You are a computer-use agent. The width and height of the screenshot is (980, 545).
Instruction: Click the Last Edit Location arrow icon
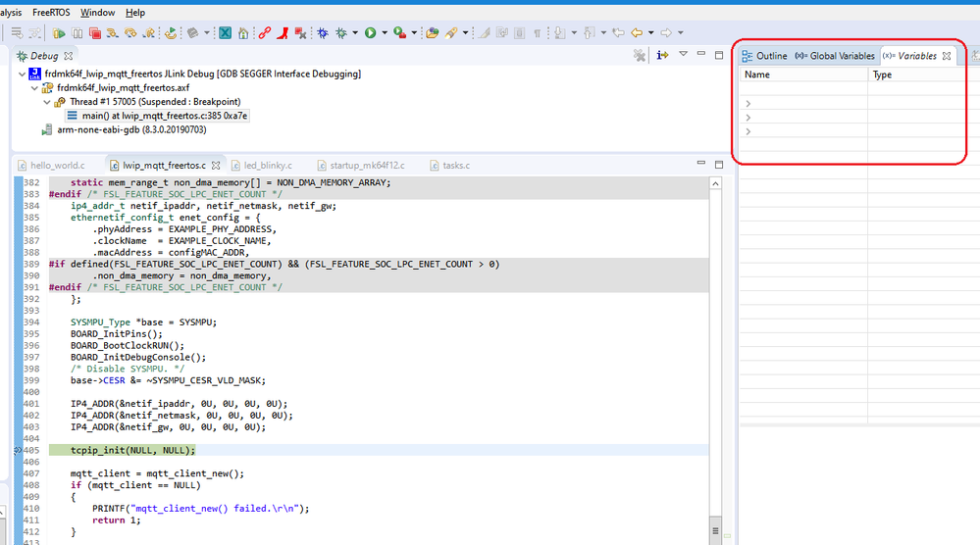(618, 33)
